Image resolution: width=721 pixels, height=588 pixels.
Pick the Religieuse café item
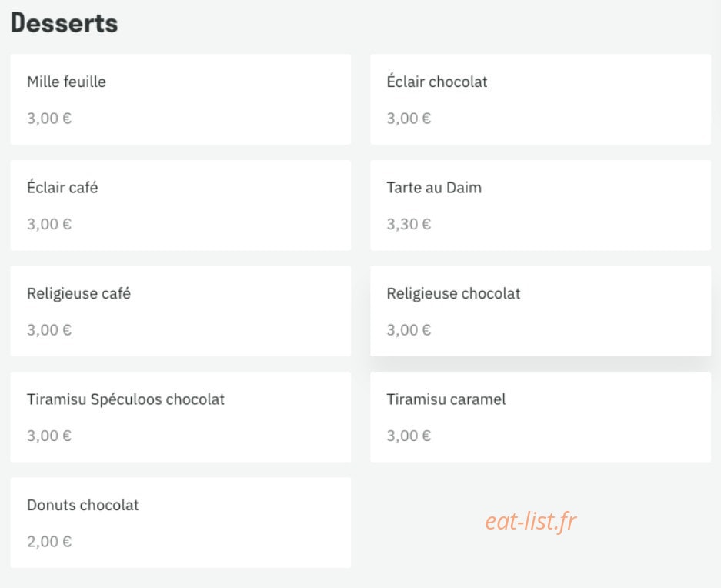pos(180,311)
